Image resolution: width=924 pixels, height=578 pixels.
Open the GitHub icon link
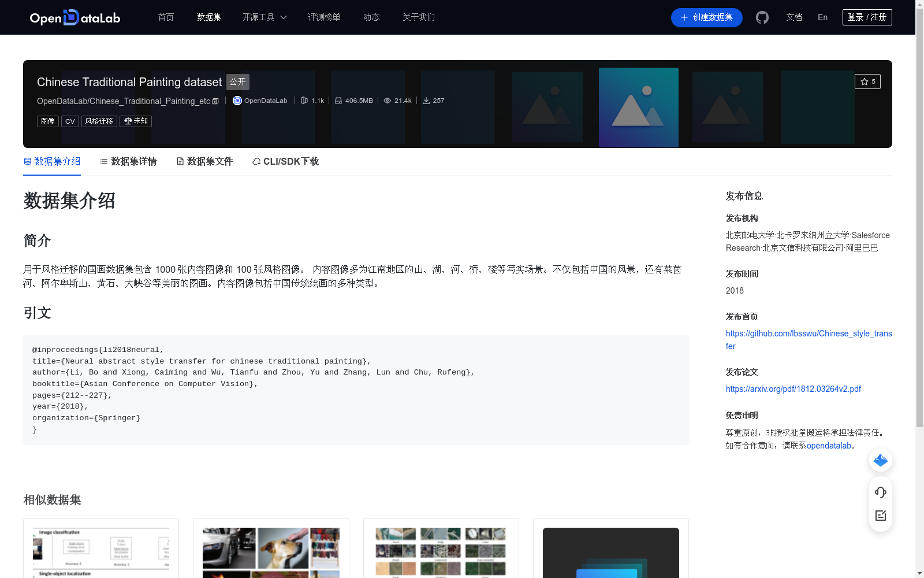(x=762, y=17)
